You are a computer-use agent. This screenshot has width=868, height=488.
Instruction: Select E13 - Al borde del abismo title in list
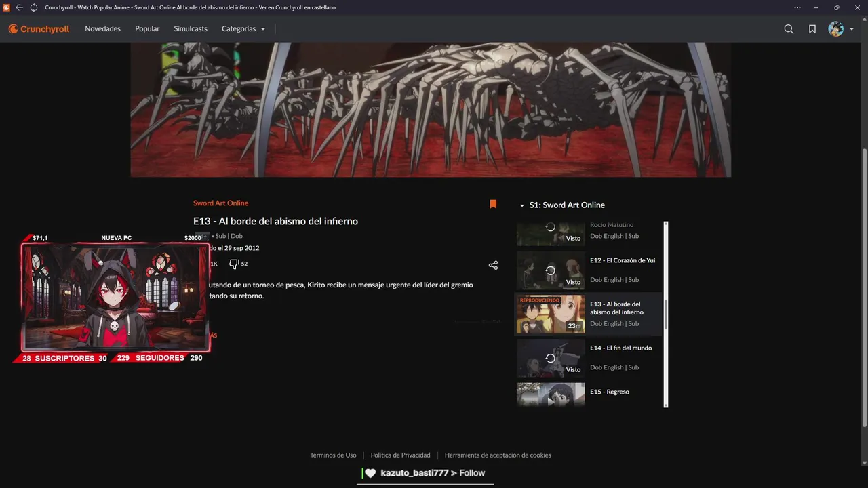pyautogui.click(x=616, y=308)
